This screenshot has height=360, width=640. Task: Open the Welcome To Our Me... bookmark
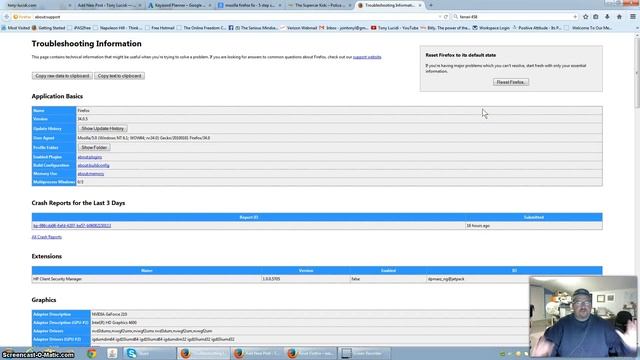pos(588,28)
